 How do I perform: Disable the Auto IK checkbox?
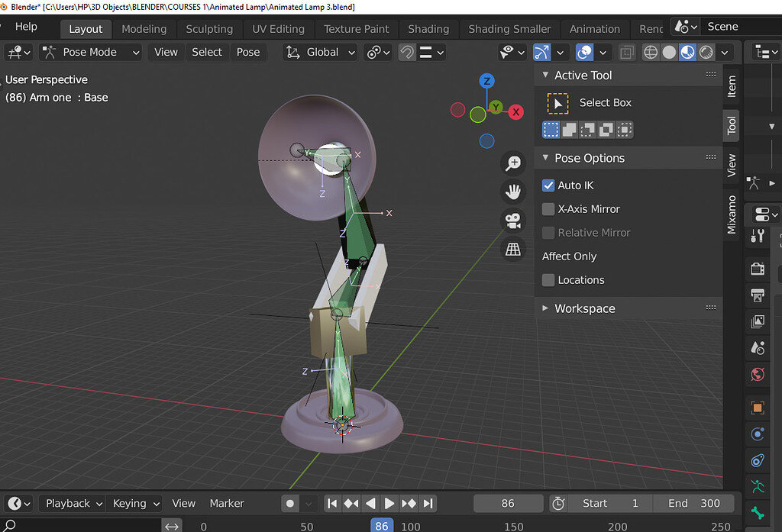(x=548, y=185)
